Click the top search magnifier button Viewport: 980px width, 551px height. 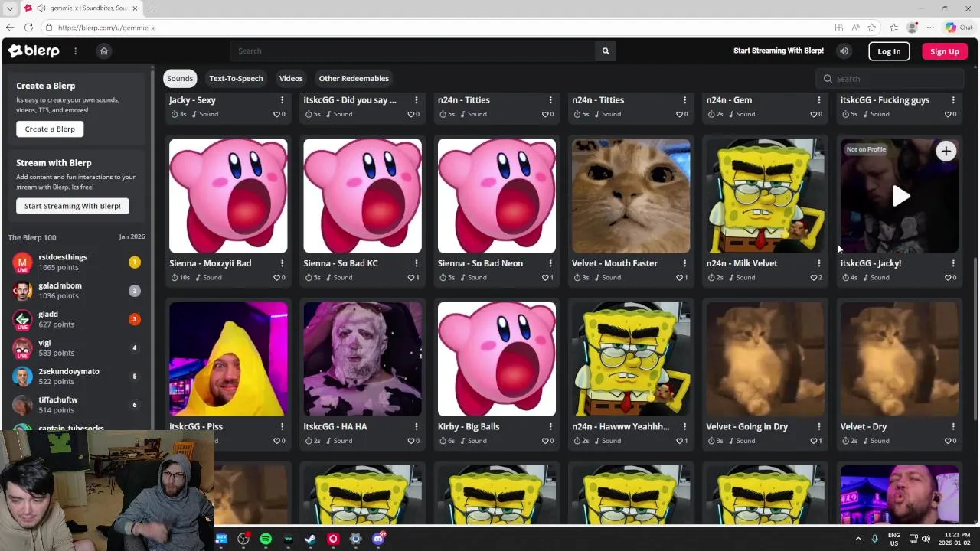point(606,51)
